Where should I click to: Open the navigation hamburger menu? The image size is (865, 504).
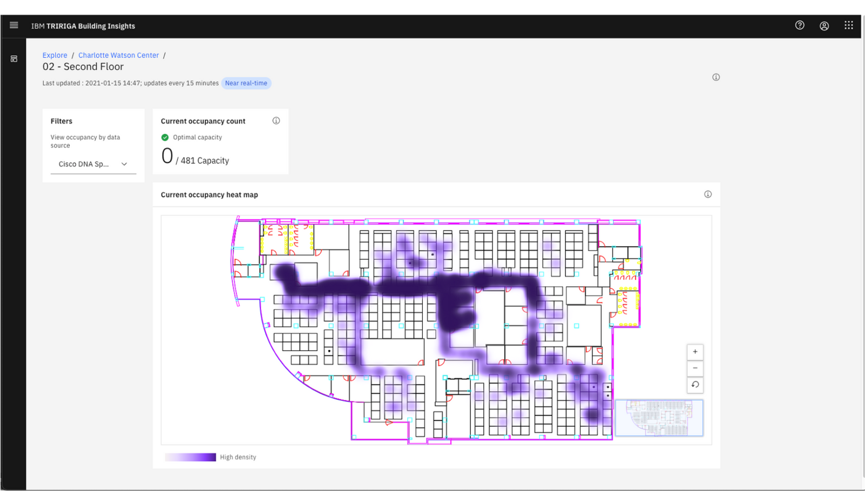coord(14,25)
